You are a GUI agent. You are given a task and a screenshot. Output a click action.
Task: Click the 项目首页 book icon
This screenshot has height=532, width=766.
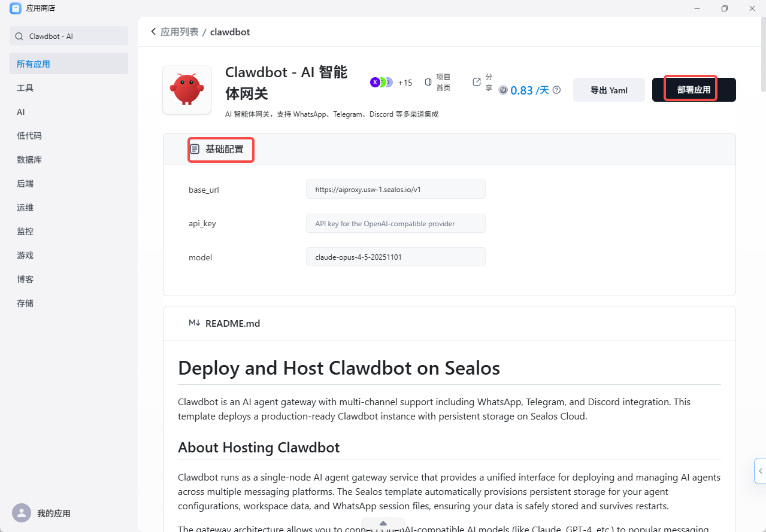pos(428,82)
